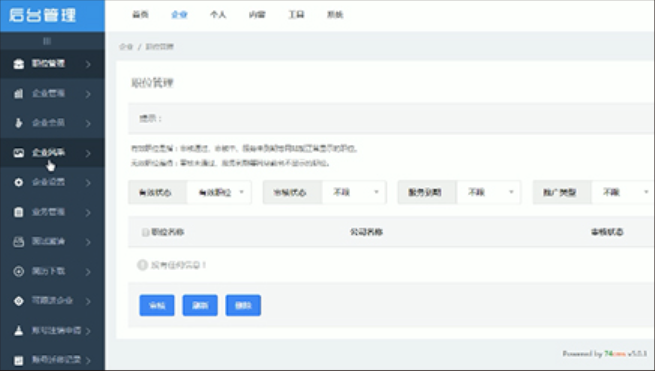The image size is (655, 371).
Task: Open the 系统 top navigation tab
Action: tap(335, 15)
